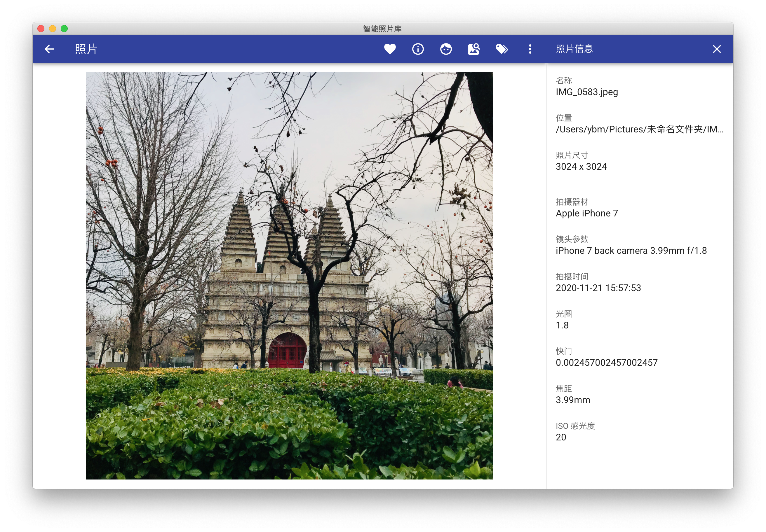Open the three-dot more options menu

click(530, 49)
